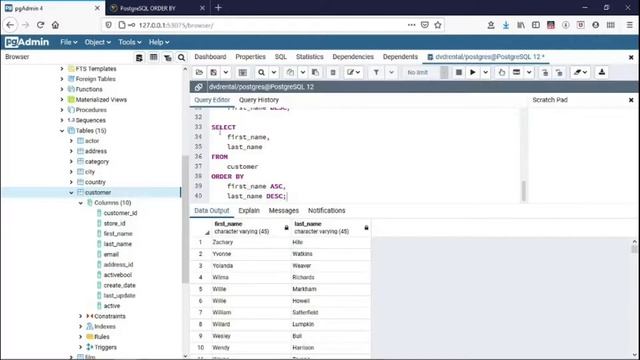The image size is (640, 360).
Task: Expand the Constraints node
Action: click(x=80, y=316)
